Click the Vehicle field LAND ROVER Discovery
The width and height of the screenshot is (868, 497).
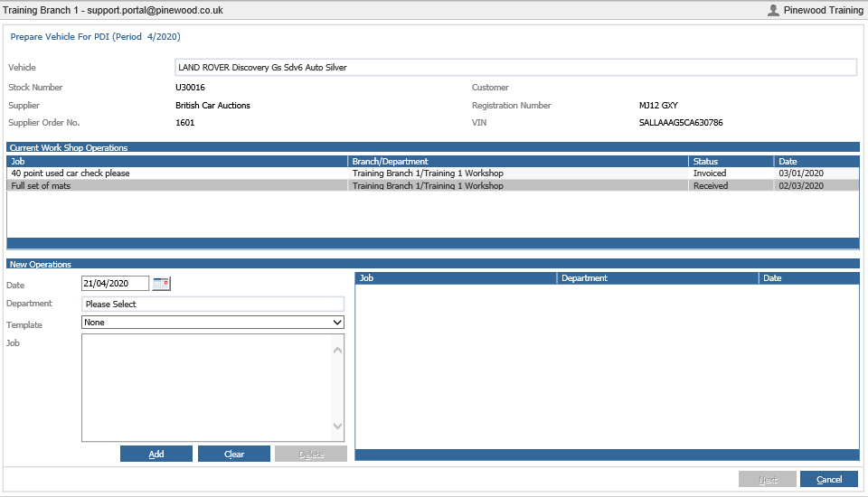point(516,68)
